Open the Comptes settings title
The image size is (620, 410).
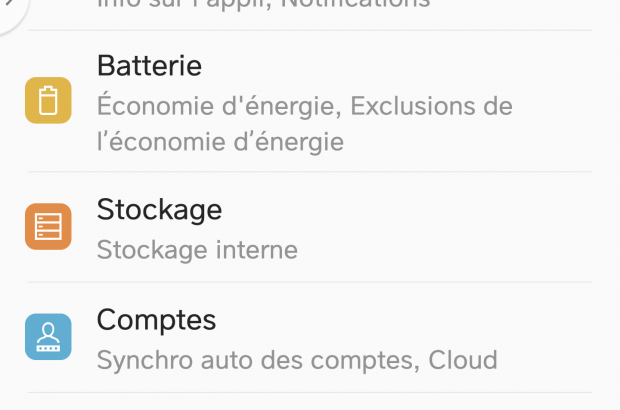coord(156,320)
